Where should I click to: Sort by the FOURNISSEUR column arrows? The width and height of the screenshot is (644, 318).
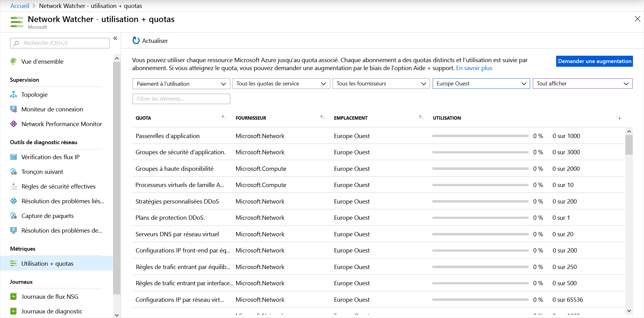pyautogui.click(x=322, y=118)
